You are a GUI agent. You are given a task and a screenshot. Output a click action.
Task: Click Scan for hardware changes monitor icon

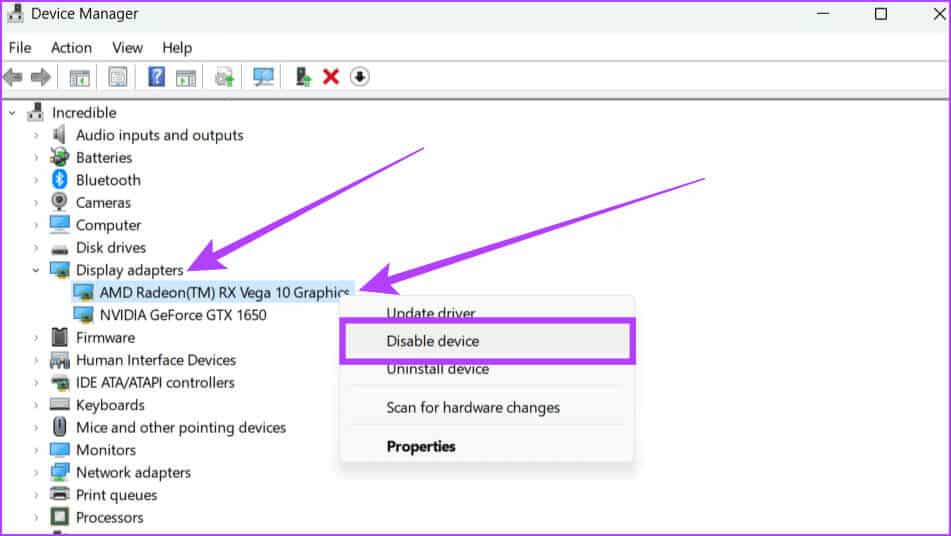tap(263, 77)
